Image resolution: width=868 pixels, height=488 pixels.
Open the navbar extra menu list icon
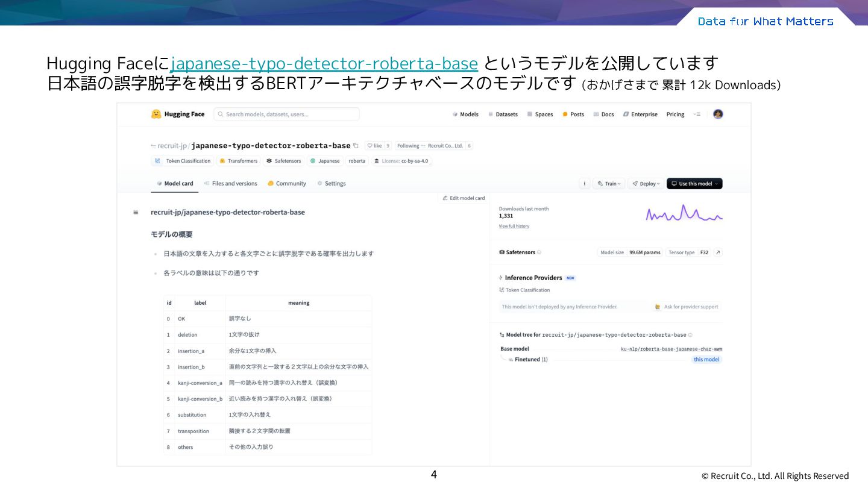(697, 114)
